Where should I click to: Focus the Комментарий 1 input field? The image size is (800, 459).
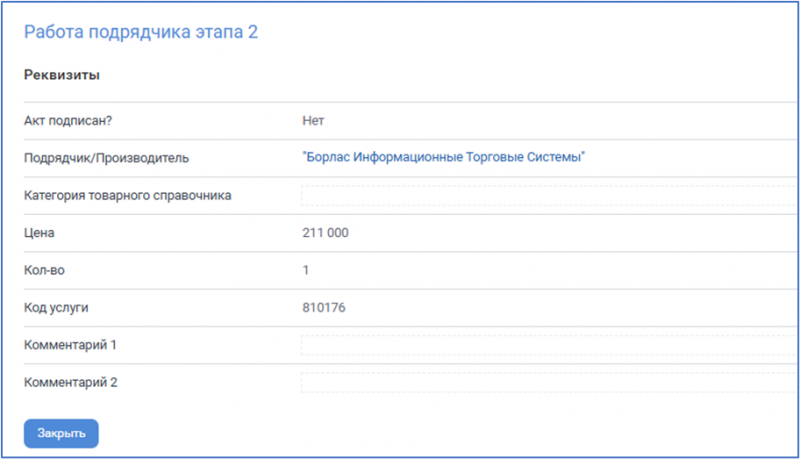coord(548,345)
